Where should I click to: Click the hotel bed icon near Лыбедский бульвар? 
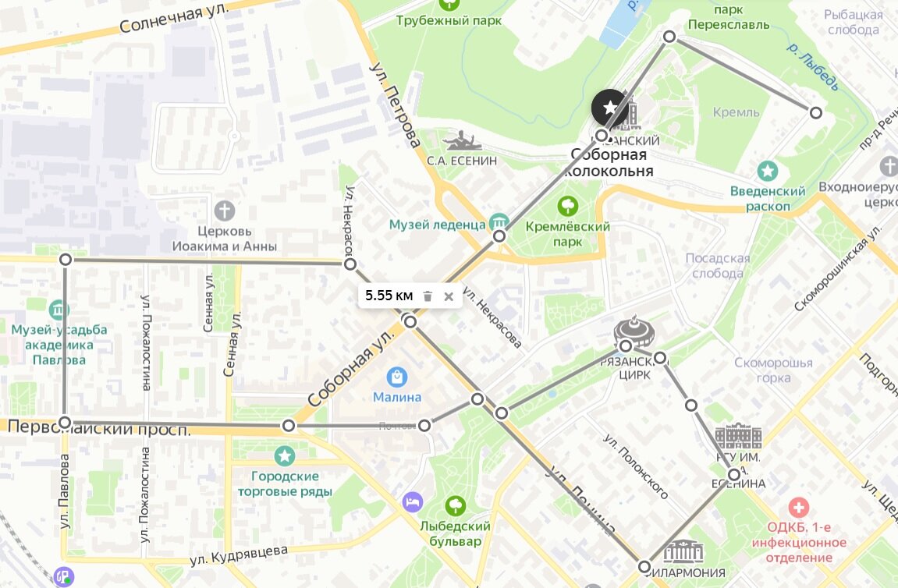tap(413, 503)
